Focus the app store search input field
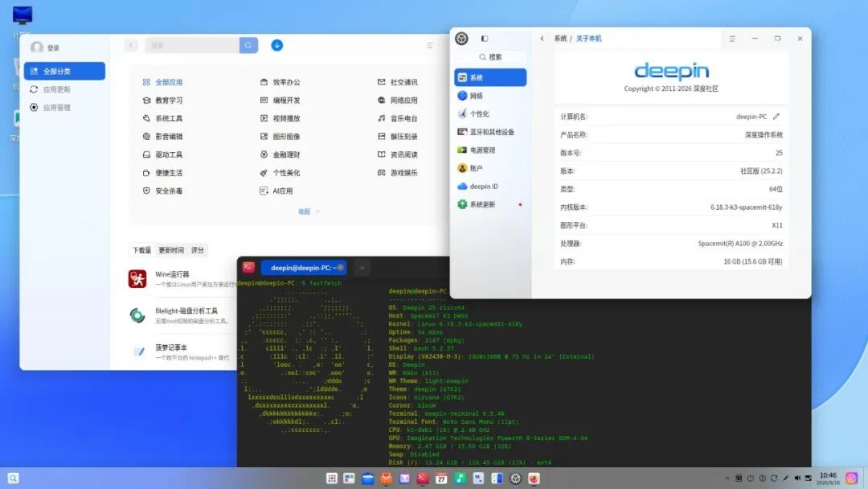The width and height of the screenshot is (868, 489). point(192,45)
